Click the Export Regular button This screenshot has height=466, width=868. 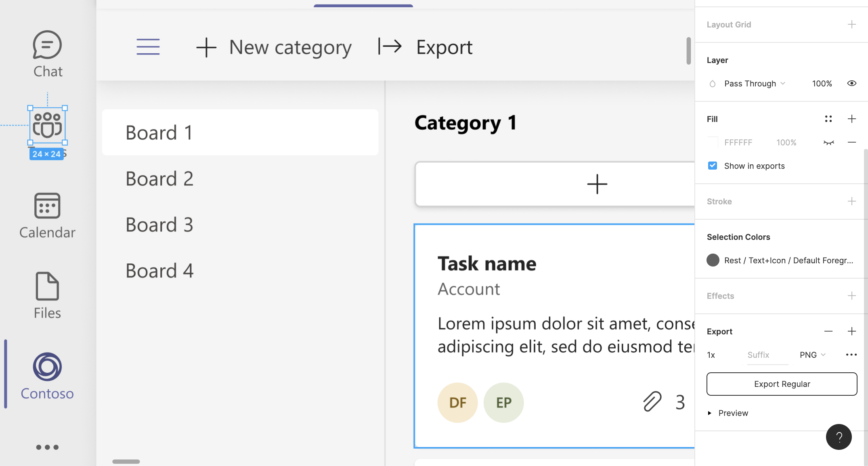pos(782,384)
